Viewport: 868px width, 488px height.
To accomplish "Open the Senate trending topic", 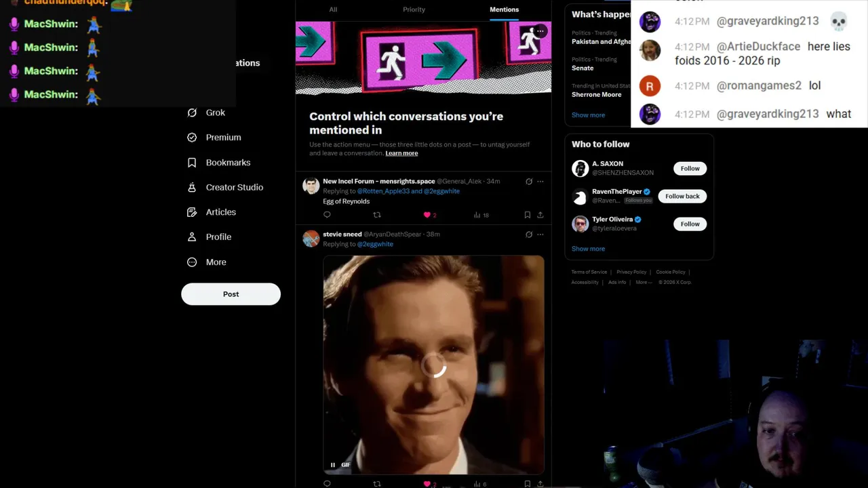I will 583,68.
